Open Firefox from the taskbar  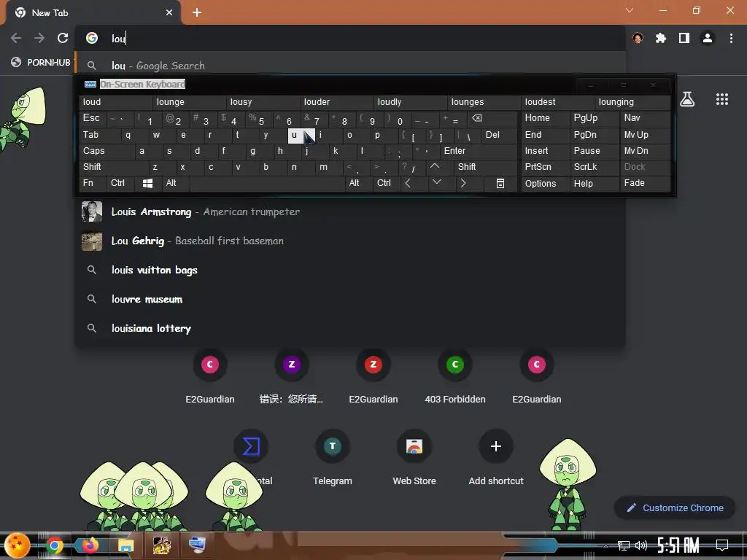click(90, 545)
